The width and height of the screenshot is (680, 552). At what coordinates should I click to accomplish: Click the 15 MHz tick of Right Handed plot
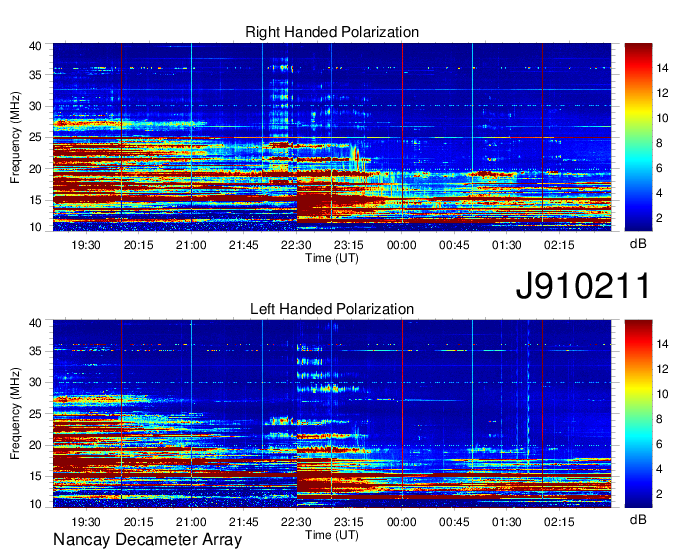[x=35, y=200]
